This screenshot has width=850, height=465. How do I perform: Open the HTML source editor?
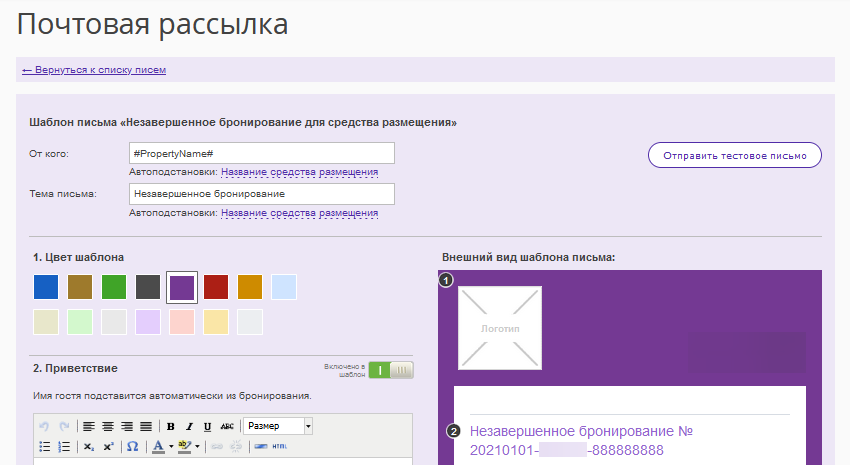280,447
